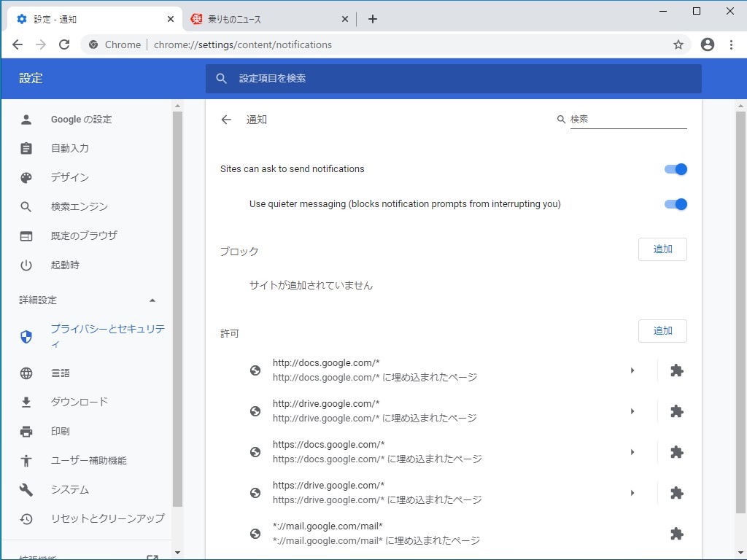747x560 pixels.
Task: Click the back arrow to leave notifications
Action: pos(226,119)
